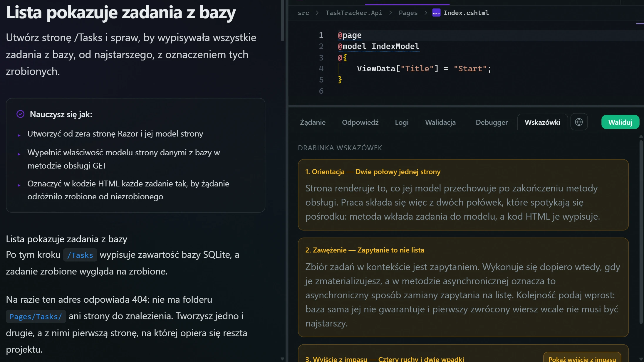
Task: Click code line @model IndexModel
Action: [x=378, y=46]
